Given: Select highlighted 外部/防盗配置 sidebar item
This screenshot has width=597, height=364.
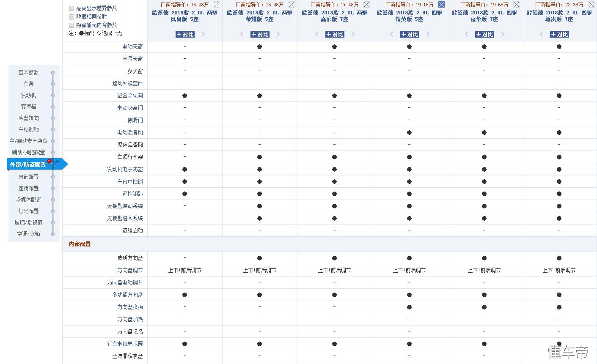Looking at the screenshot, I should pyautogui.click(x=28, y=164).
